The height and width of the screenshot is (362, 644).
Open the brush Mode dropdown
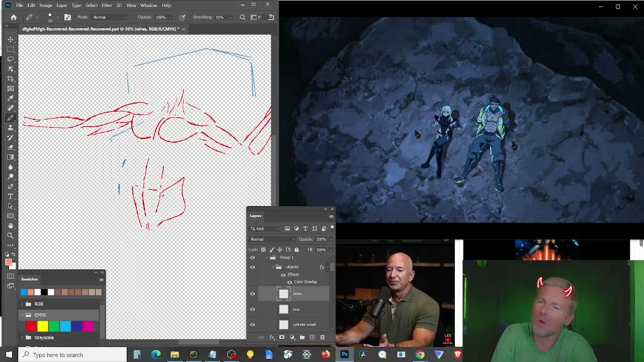click(109, 17)
